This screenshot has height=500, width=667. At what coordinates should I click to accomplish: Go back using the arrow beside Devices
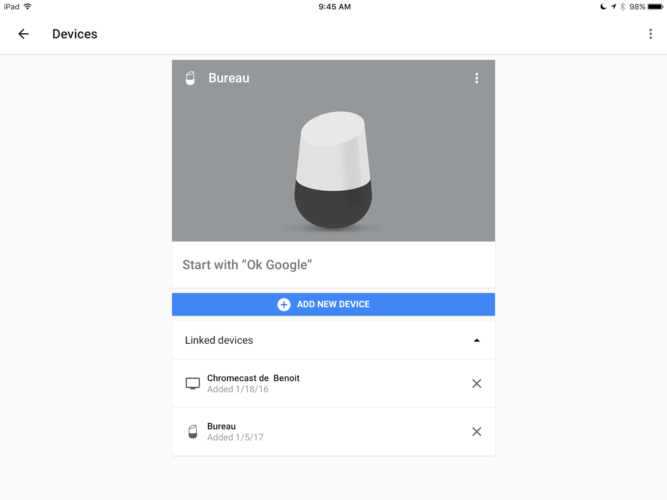(x=23, y=34)
